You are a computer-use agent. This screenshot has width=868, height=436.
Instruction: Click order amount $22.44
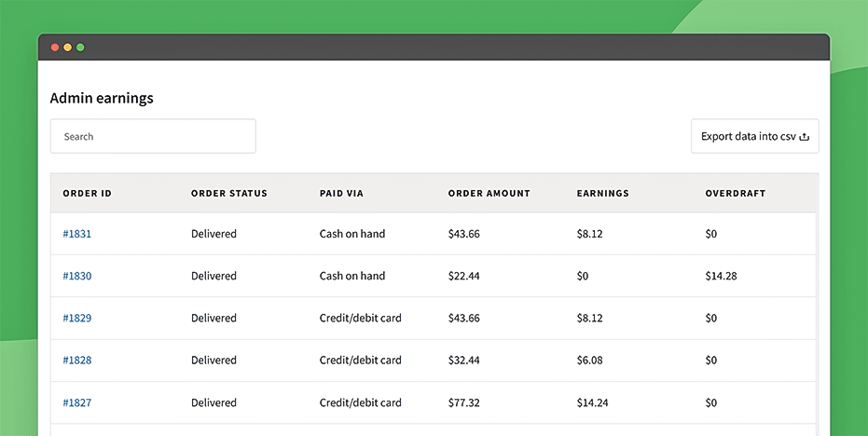tap(464, 276)
